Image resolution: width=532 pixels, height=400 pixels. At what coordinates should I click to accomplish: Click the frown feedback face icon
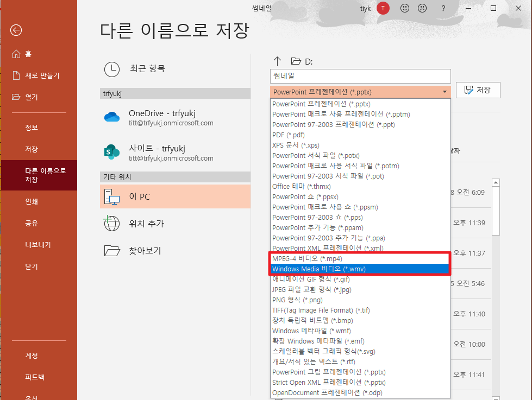[422, 8]
